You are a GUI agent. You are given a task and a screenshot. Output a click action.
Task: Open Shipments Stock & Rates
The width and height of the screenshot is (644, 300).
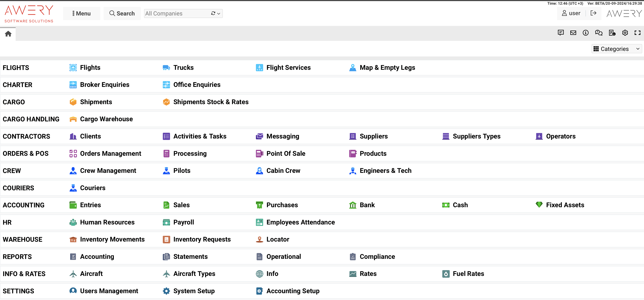coord(211,102)
